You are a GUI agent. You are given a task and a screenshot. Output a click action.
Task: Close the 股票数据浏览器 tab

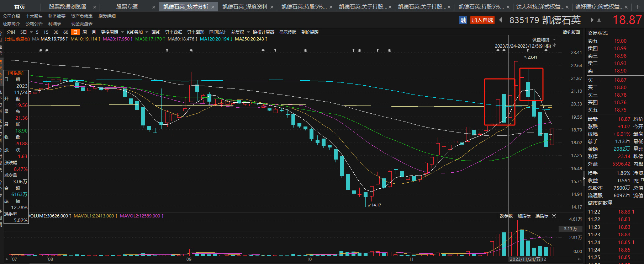coord(95,7)
